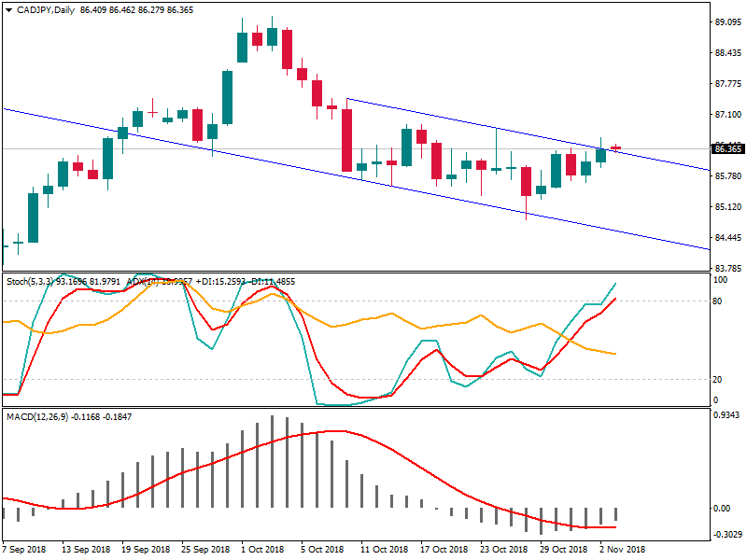This screenshot has height=560, width=747.
Task: Select the "-DI:11.4855" ADX reading
Action: [x=272, y=282]
